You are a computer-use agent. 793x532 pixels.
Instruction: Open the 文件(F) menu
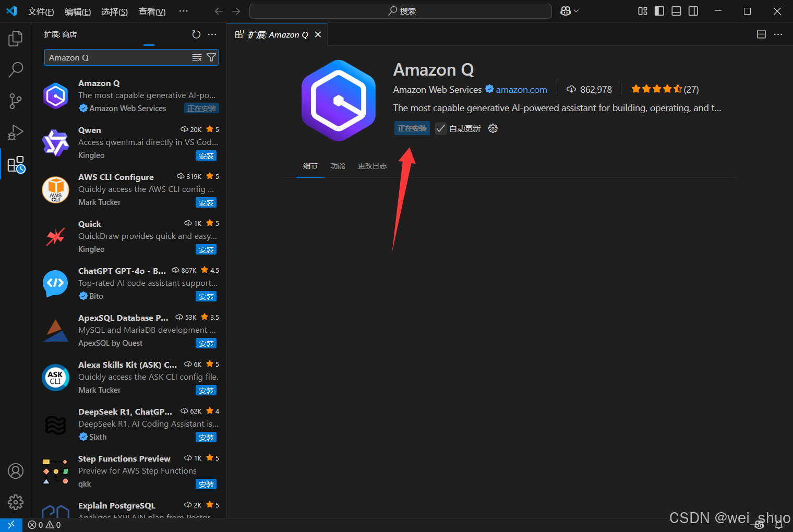click(x=41, y=11)
